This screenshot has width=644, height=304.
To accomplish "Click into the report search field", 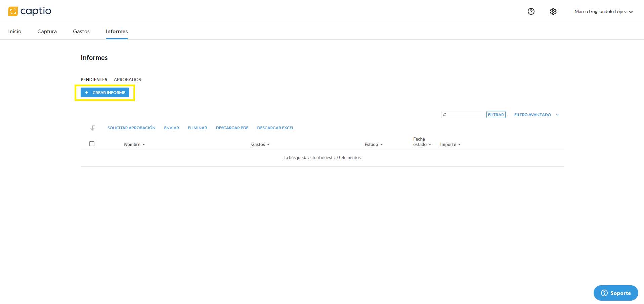I will coord(463,115).
